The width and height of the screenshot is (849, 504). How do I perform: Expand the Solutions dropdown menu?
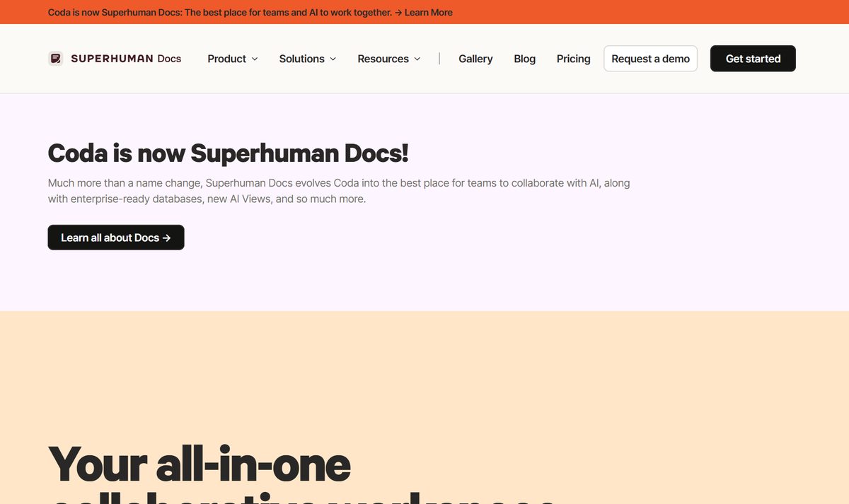pyautogui.click(x=308, y=59)
